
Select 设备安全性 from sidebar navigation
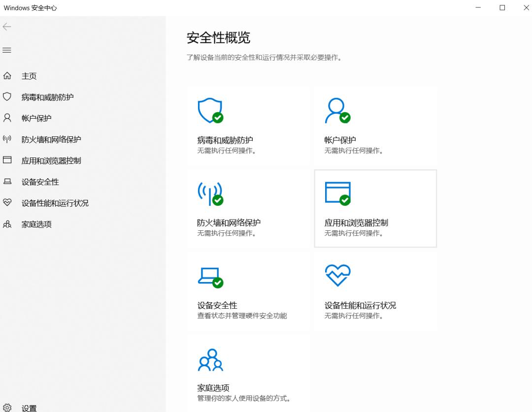[x=39, y=181]
